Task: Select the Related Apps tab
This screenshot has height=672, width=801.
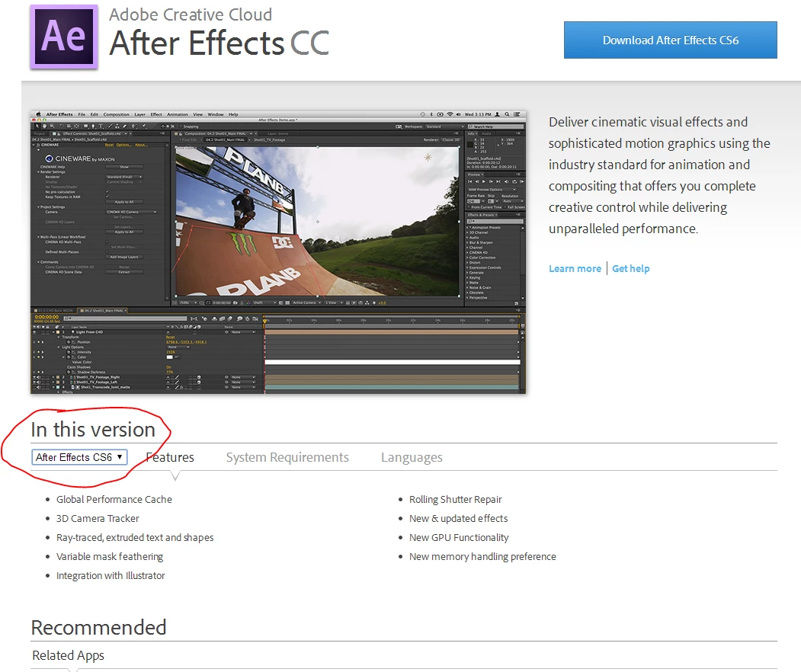Action: click(x=68, y=655)
